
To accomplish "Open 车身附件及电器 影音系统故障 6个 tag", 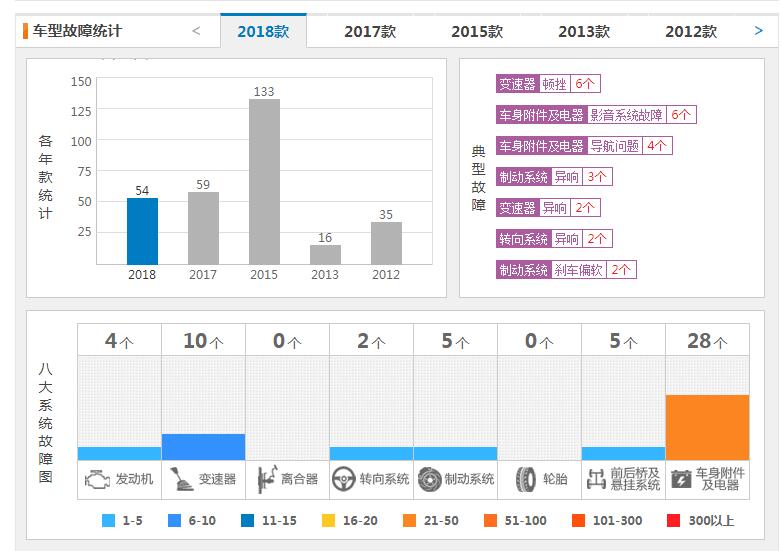I will point(596,115).
